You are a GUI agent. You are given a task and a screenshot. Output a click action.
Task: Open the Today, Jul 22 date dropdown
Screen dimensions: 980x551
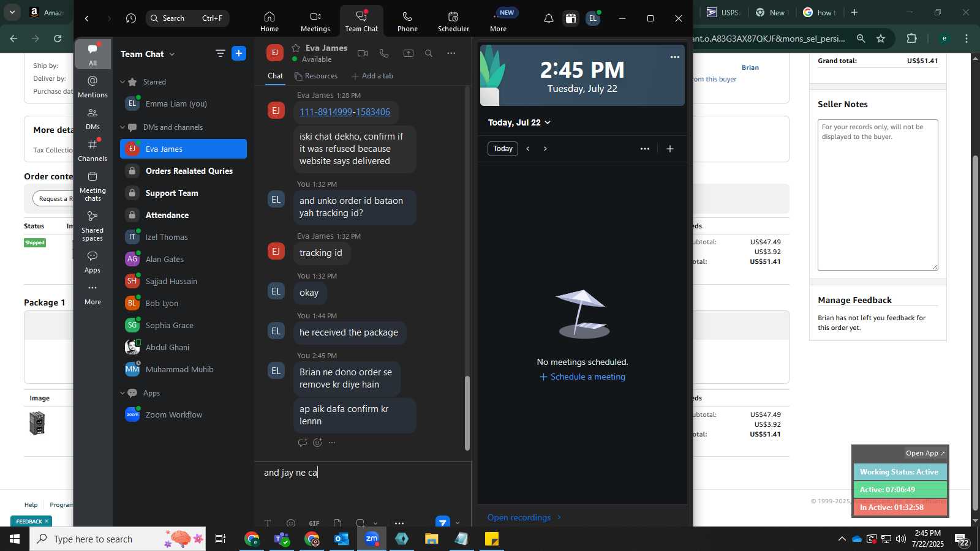(x=519, y=122)
